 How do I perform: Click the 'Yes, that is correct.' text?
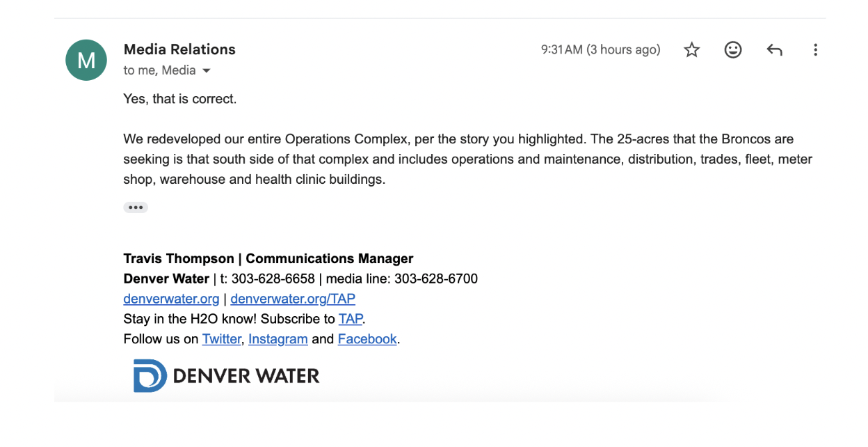[180, 99]
